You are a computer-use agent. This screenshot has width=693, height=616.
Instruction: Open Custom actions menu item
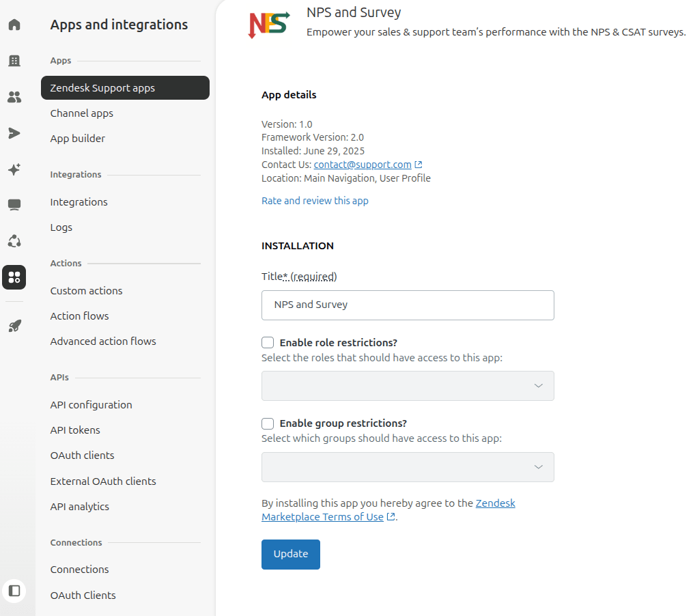[x=87, y=290]
